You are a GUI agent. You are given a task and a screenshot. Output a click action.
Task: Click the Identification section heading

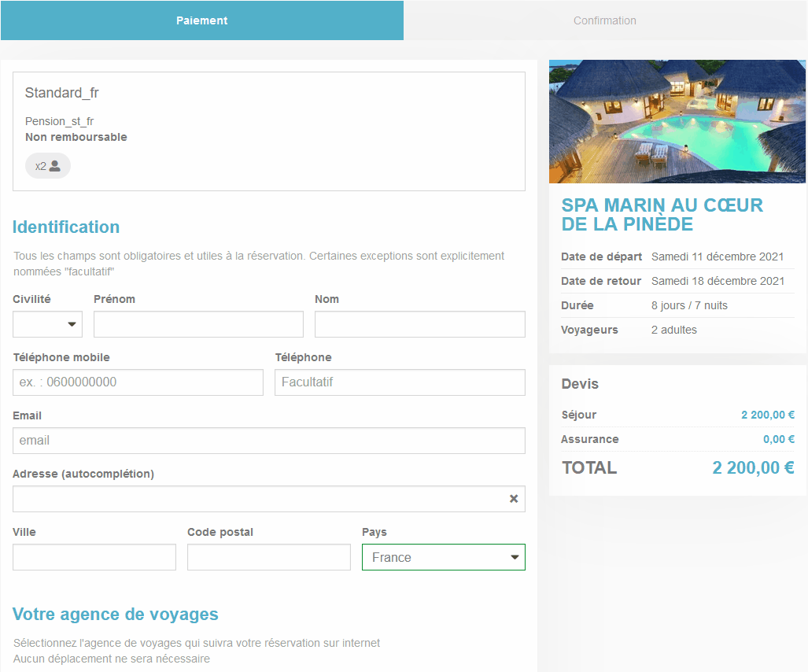tap(66, 227)
